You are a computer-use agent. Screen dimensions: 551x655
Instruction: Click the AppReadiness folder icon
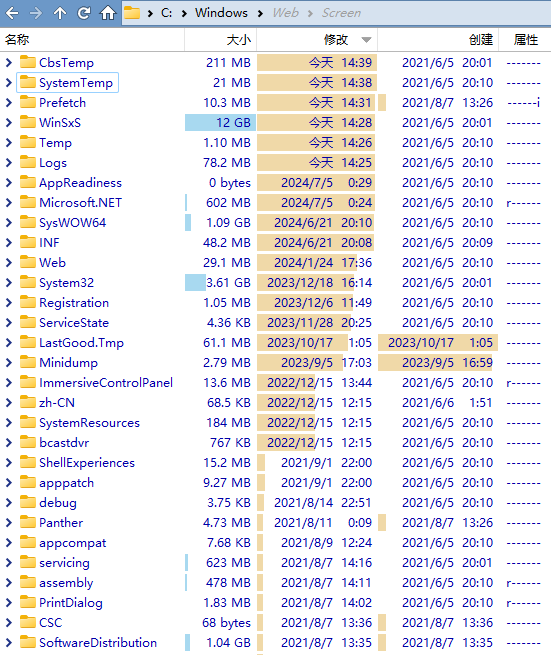28,182
